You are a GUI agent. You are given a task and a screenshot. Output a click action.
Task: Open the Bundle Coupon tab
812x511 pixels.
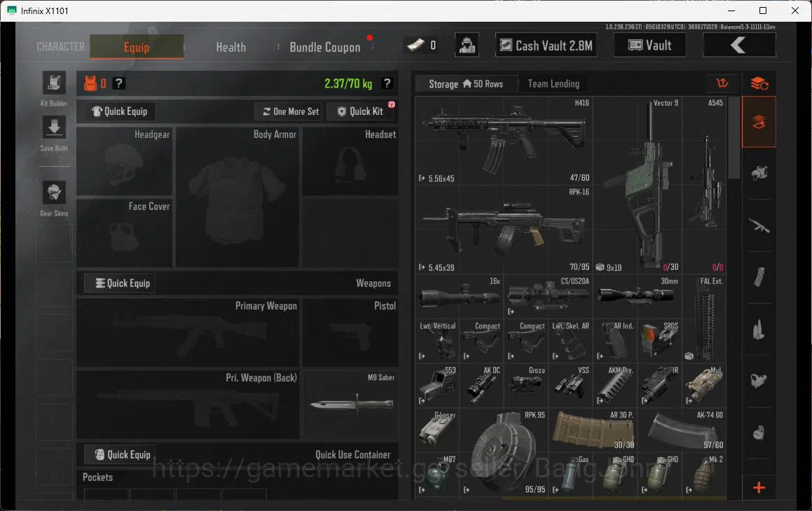coord(325,47)
